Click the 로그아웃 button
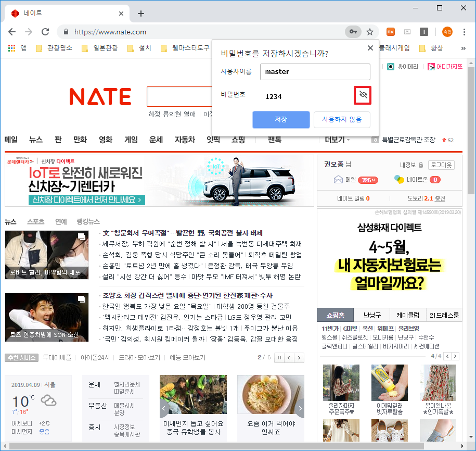 [441, 165]
